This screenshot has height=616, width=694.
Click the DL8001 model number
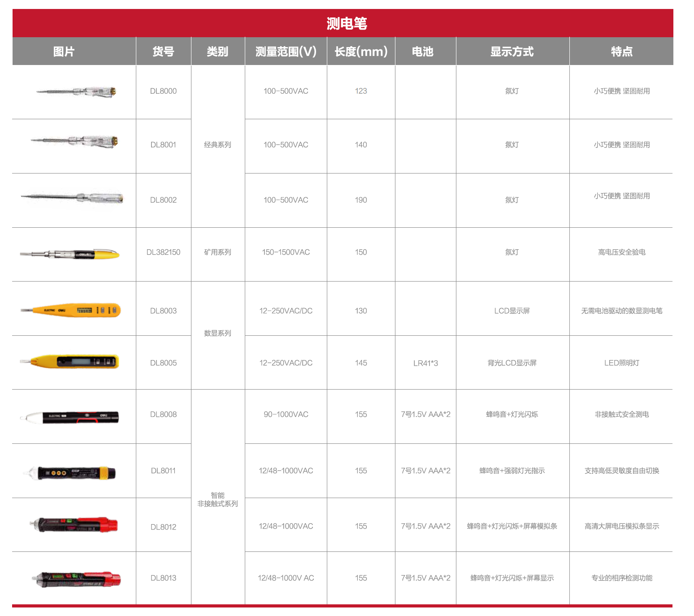[x=163, y=145]
